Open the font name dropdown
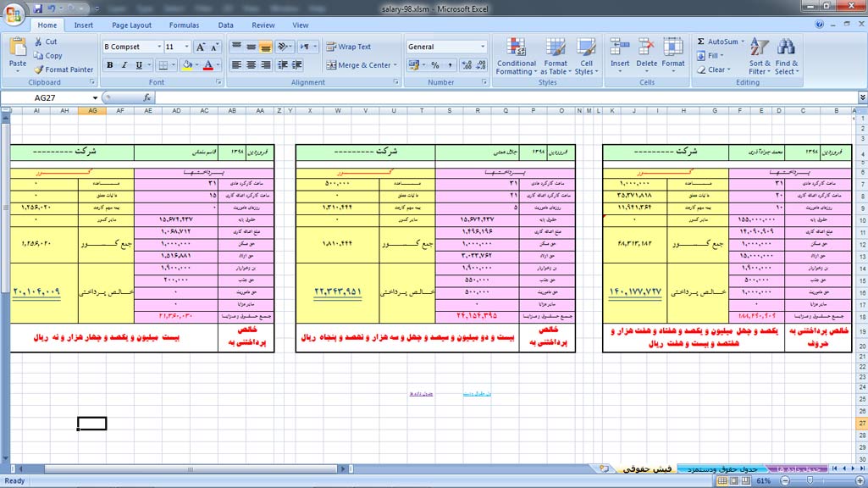Screen dimensions: 868x488 coord(158,47)
